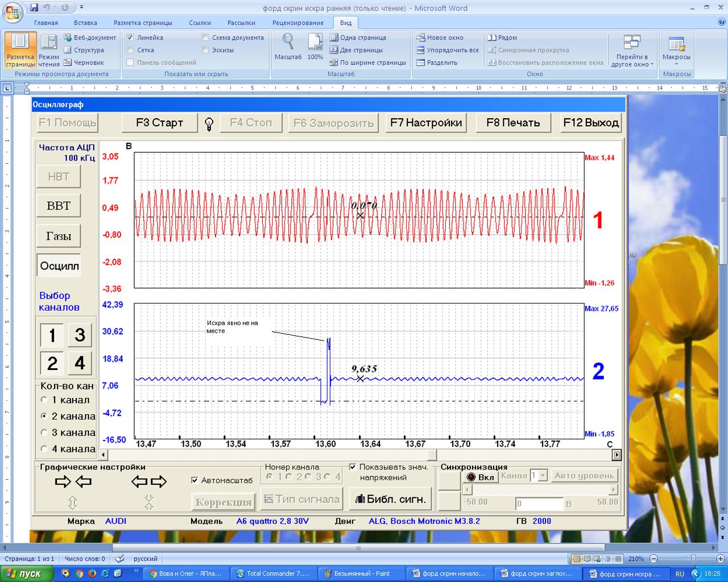Open the Reading mode (Режим чтения) view
Screen dimensions: 728x582
point(49,51)
